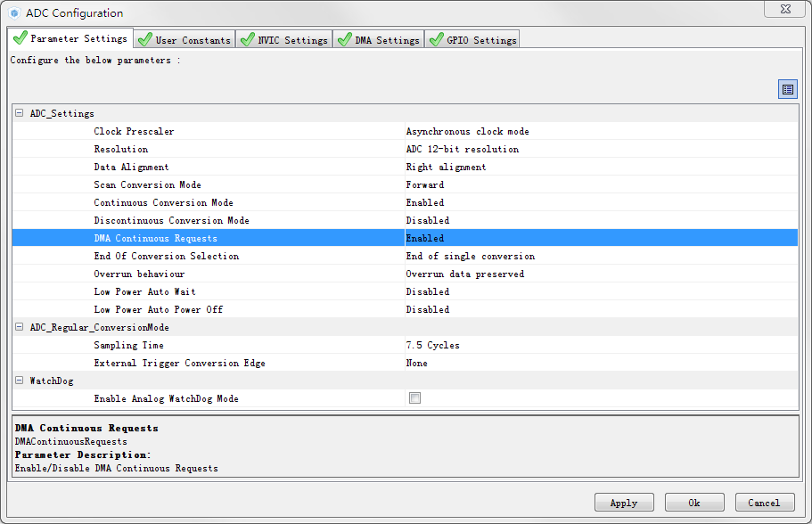Collapse the ADC_Settings group
This screenshot has width=812, height=524.
(19, 113)
